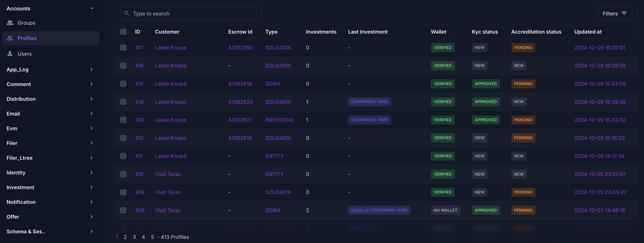Viewport: 644px width, 243px height.
Task: Select checkbox for profile row 408
Action: click(123, 210)
